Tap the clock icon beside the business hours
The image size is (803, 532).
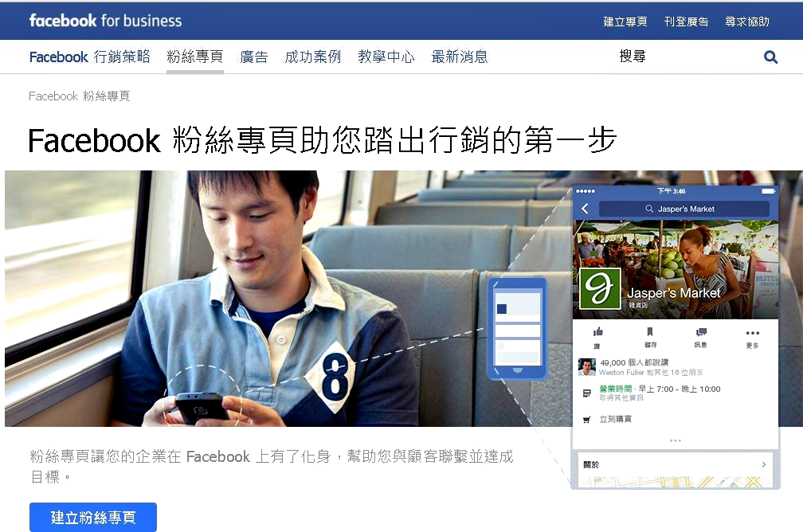coord(586,392)
